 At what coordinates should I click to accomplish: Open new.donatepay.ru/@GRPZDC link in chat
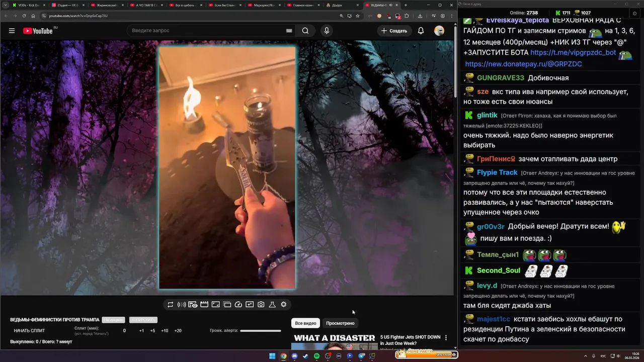(523, 64)
